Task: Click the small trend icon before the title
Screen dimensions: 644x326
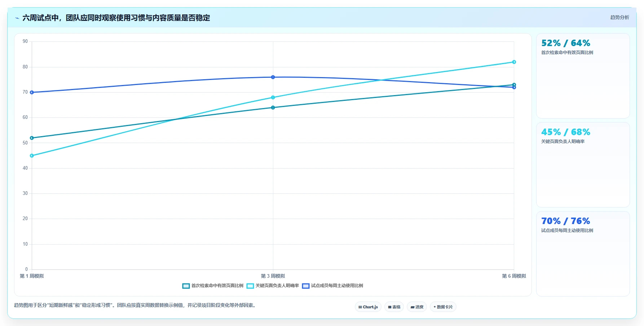Action: (17, 18)
